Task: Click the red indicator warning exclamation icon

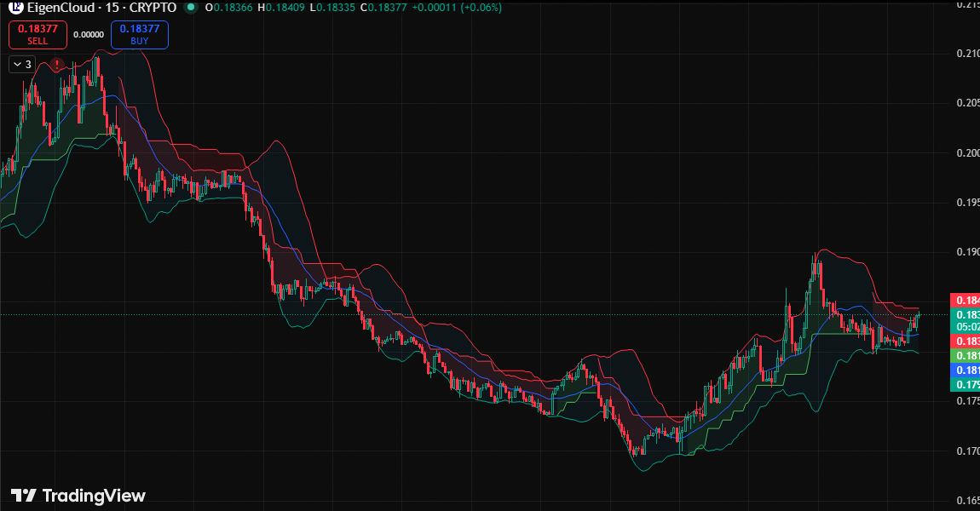Action: [x=57, y=65]
